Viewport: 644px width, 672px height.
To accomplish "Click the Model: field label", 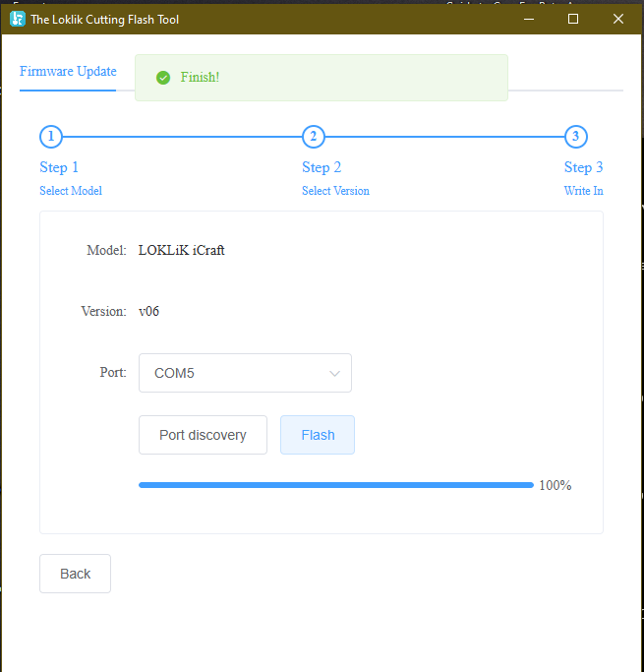I will 106,250.
